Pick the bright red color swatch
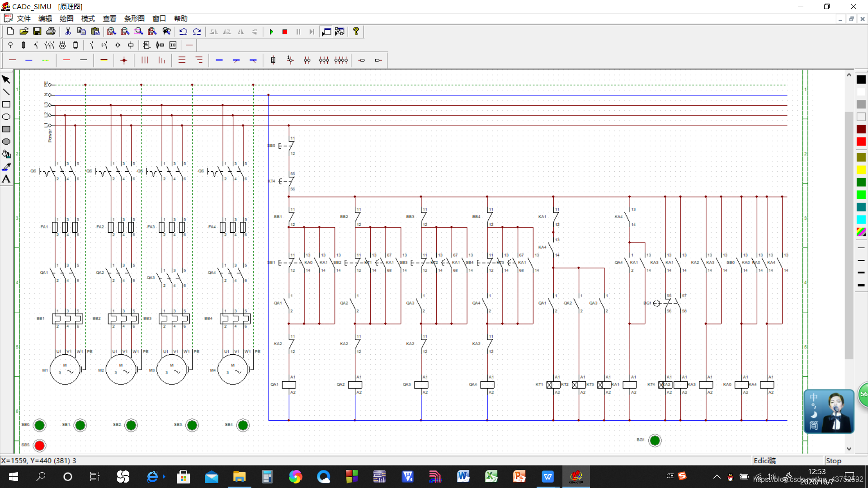 [861, 142]
